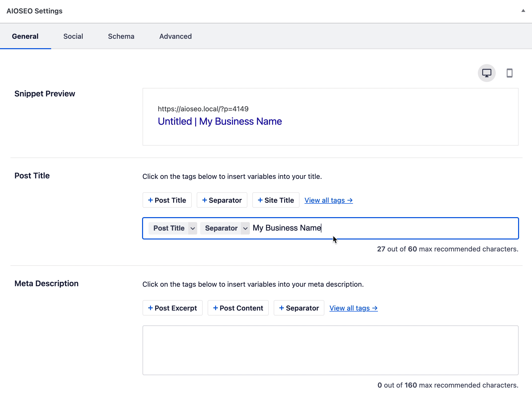Image resolution: width=532 pixels, height=398 pixels.
Task: Focus the empty Meta Description text area
Action: coord(330,350)
